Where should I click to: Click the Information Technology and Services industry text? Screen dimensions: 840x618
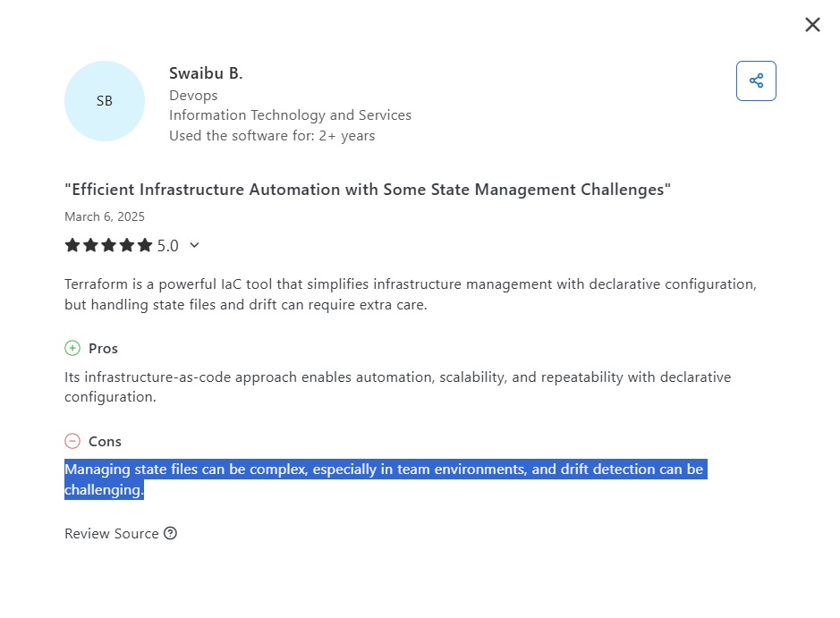[x=290, y=115]
